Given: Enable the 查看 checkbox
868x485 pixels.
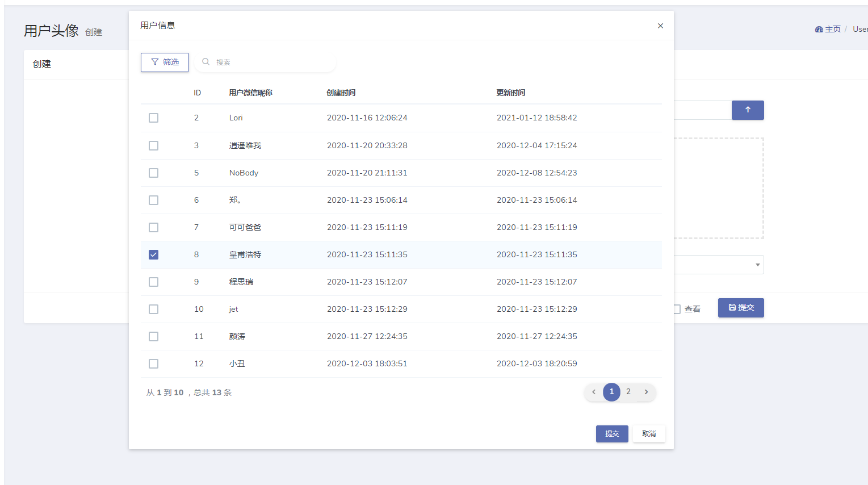Looking at the screenshot, I should [x=677, y=308].
